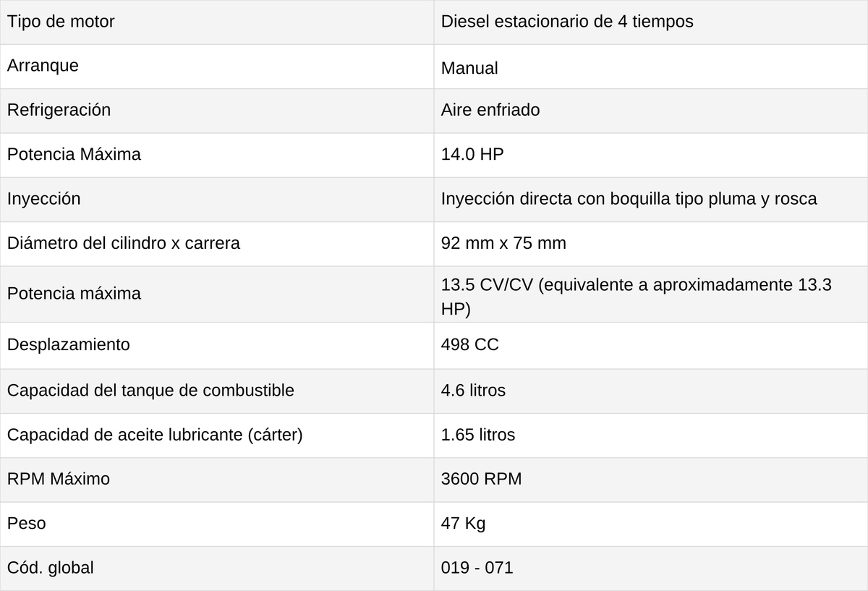Select the 'Diesel estacionario de 4 tiempos' value
868x591 pixels.
(567, 22)
